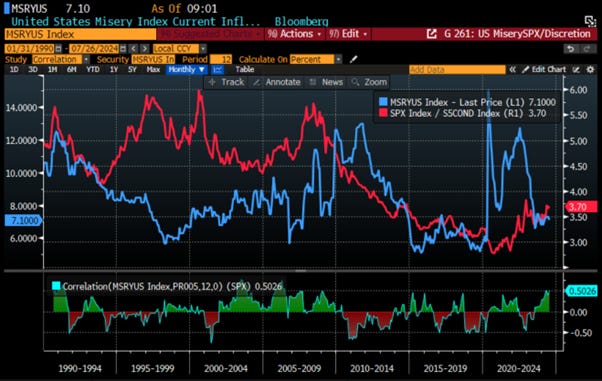Select the Max time range
Viewport: 602px width, 381px height.
[x=153, y=70]
